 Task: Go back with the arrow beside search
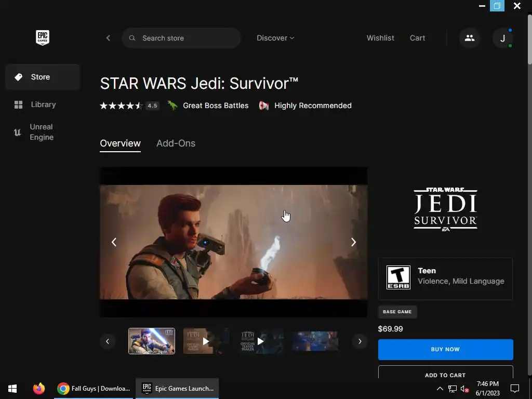pos(108,38)
